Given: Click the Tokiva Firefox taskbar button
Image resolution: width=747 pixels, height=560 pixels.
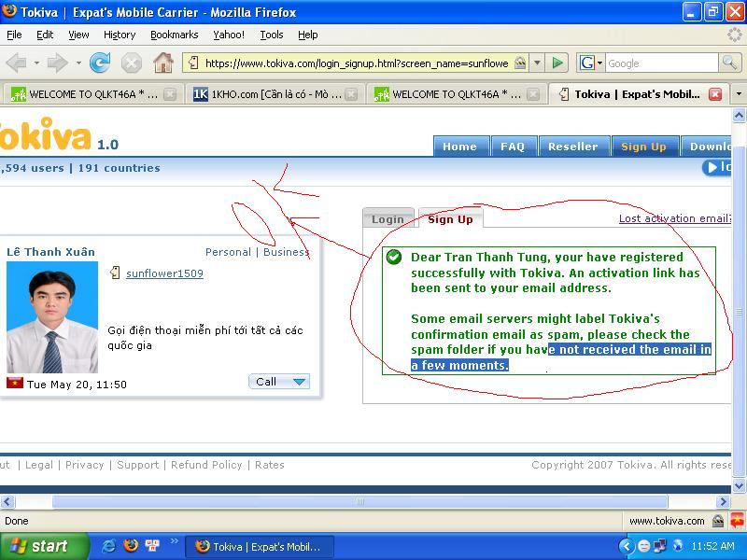Looking at the screenshot, I should pyautogui.click(x=260, y=547).
